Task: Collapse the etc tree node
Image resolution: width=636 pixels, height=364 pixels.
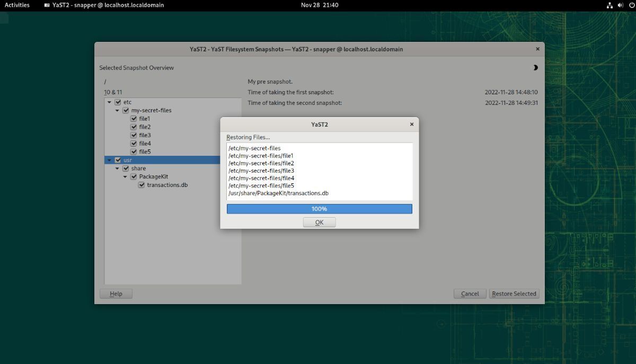Action: [109, 102]
